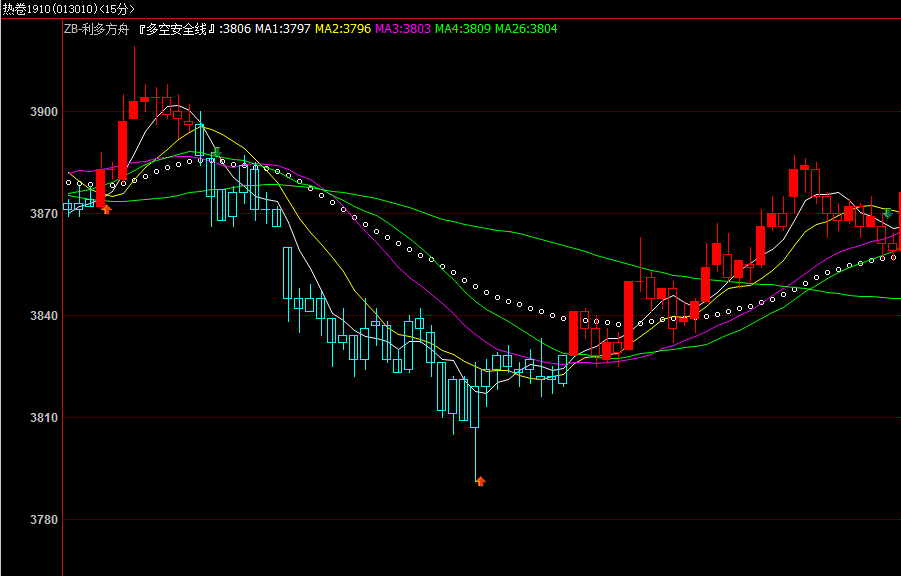The width and height of the screenshot is (901, 576).
Task: Click the yellow MA2:3796 legend label
Action: [x=343, y=29]
